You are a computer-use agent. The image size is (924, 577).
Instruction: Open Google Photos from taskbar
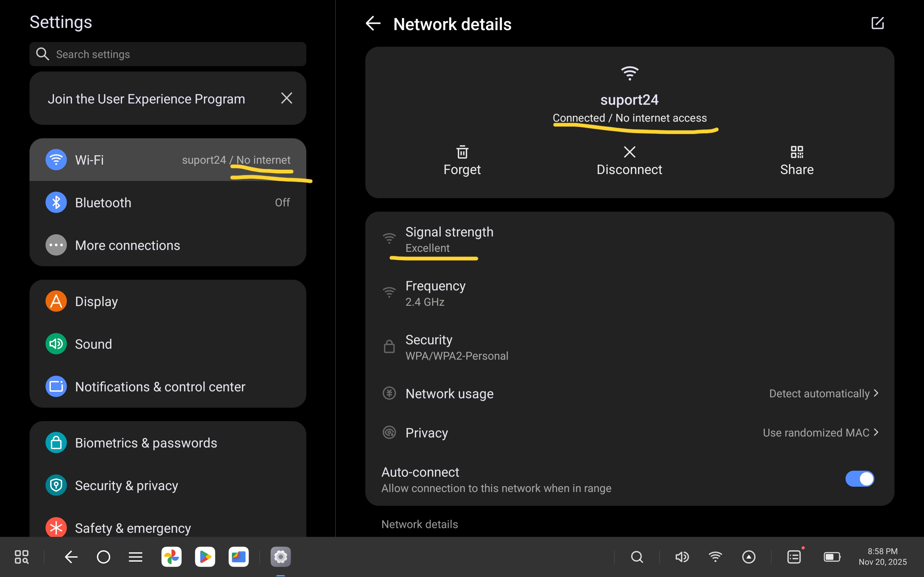pos(171,557)
